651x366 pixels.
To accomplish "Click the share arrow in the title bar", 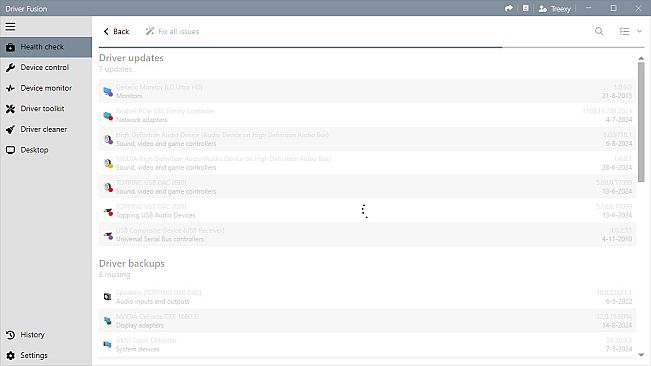I will click(x=509, y=8).
